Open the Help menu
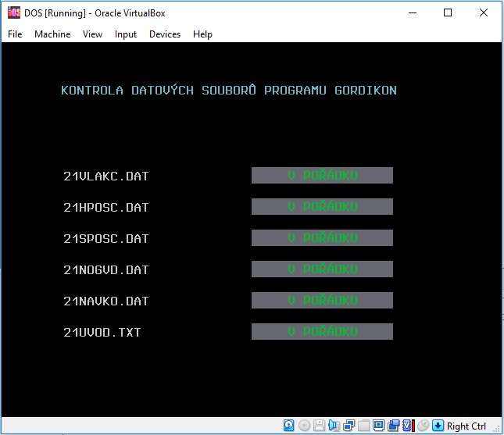Screen dimensions: 504x435 202,34
